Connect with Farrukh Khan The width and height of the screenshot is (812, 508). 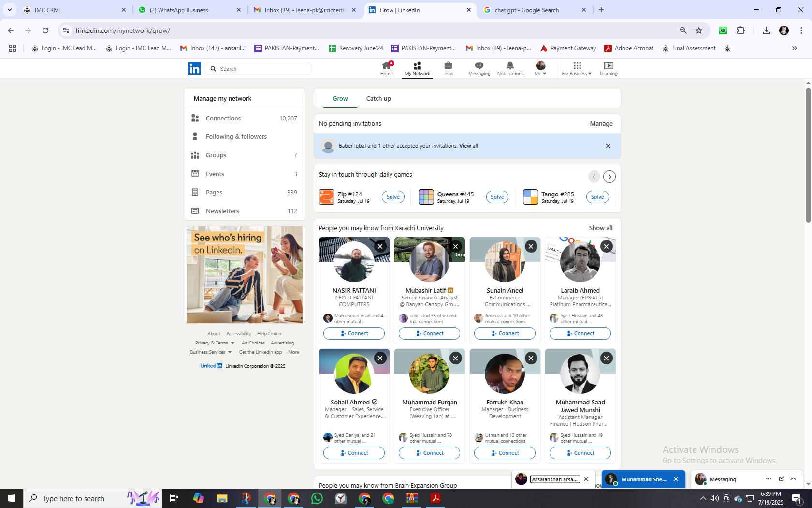coord(505,453)
